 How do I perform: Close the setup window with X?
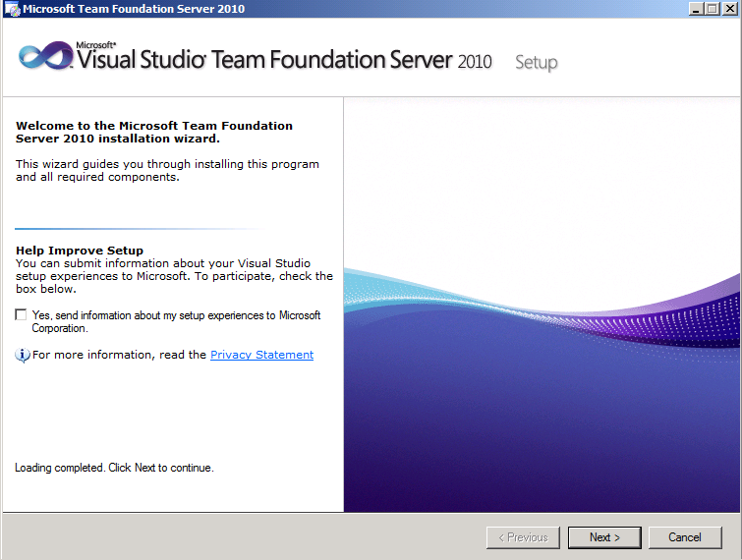click(x=729, y=9)
